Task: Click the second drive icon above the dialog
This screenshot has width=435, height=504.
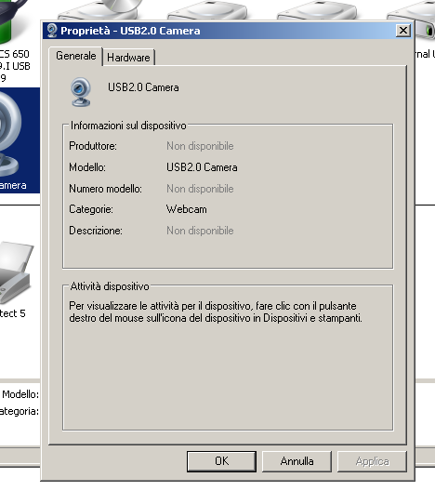Action: pos(207,10)
